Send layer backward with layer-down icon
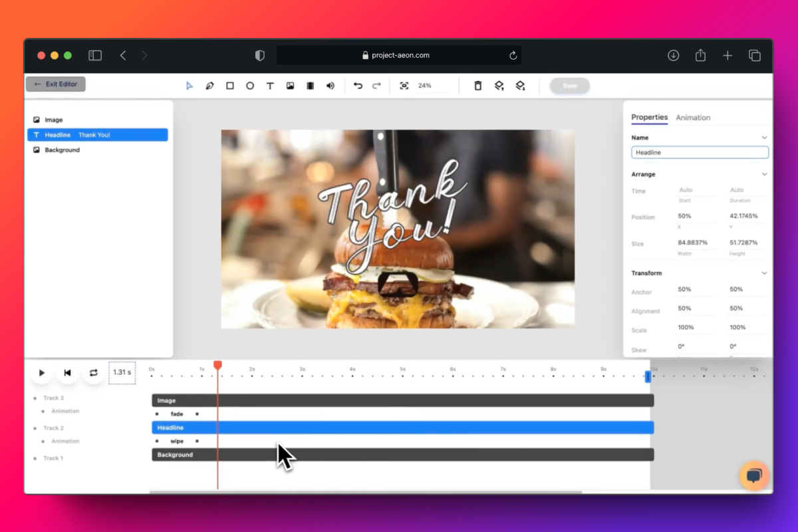Image resolution: width=798 pixels, height=532 pixels. (x=520, y=86)
